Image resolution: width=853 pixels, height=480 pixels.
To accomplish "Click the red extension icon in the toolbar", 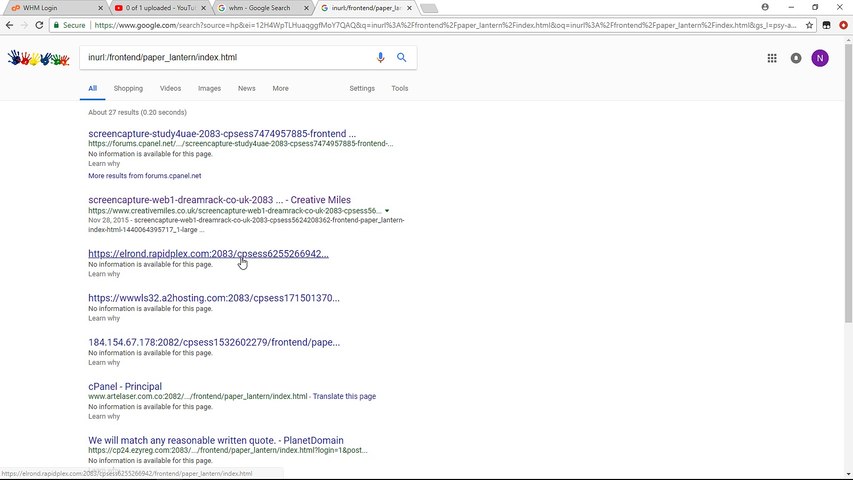I will pos(843,25).
